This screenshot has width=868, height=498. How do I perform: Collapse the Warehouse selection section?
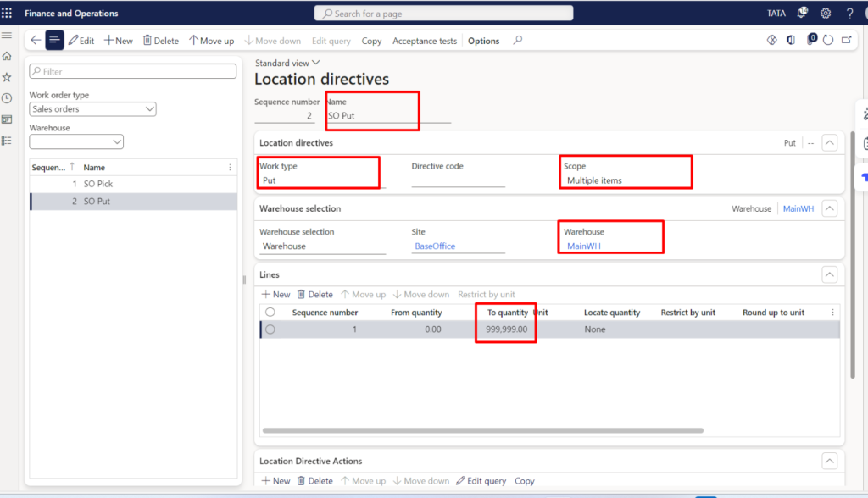click(x=829, y=208)
